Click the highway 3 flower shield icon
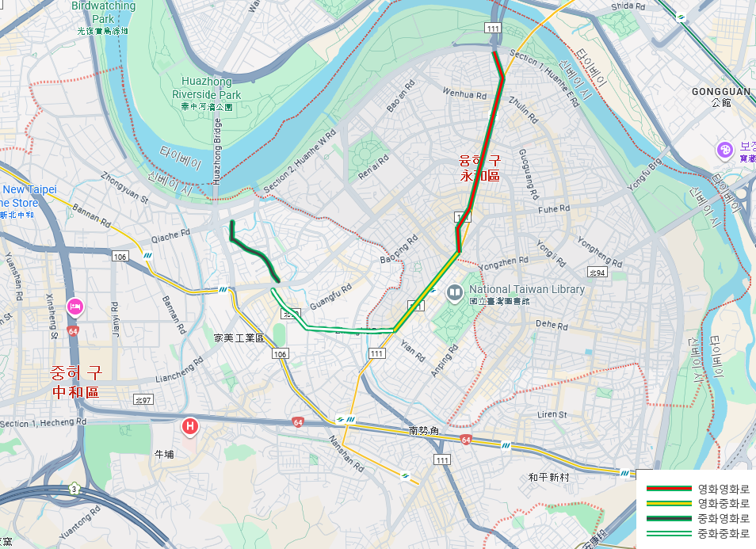The image size is (756, 549). click(x=74, y=488)
